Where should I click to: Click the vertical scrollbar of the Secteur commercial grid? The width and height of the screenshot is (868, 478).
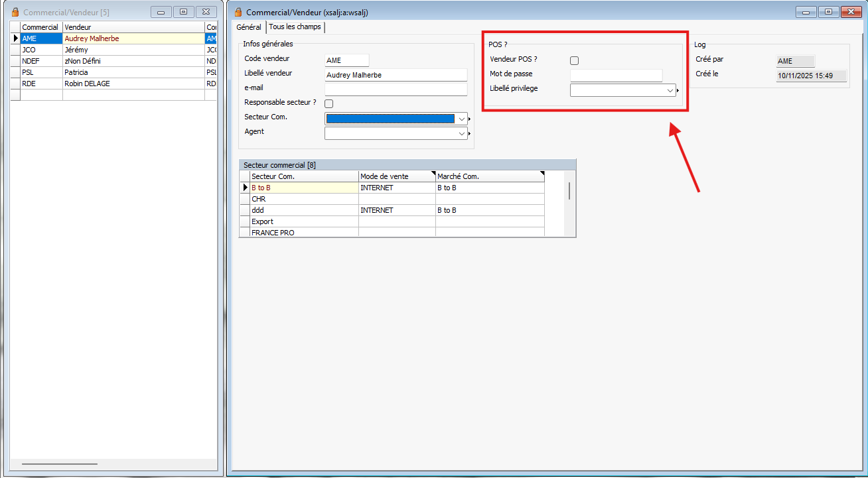[569, 192]
